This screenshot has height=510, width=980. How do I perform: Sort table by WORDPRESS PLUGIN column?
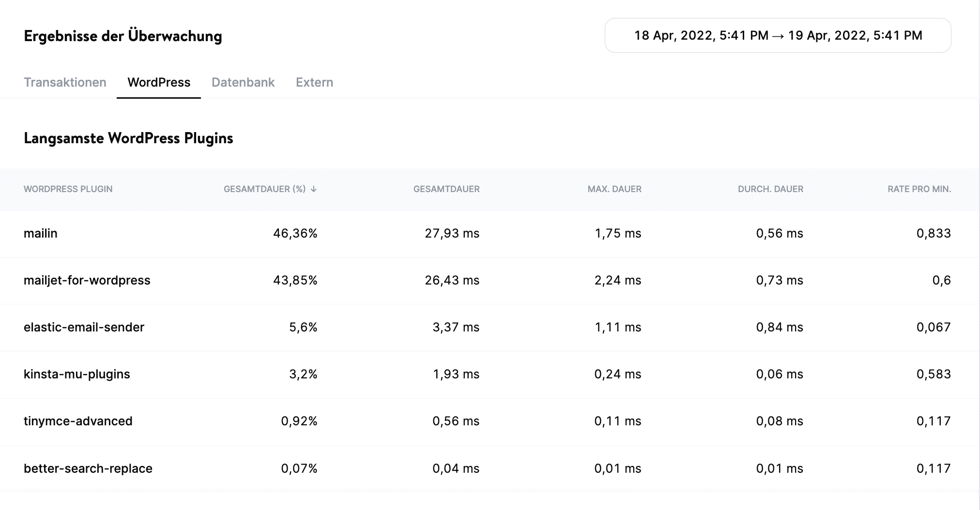point(68,190)
